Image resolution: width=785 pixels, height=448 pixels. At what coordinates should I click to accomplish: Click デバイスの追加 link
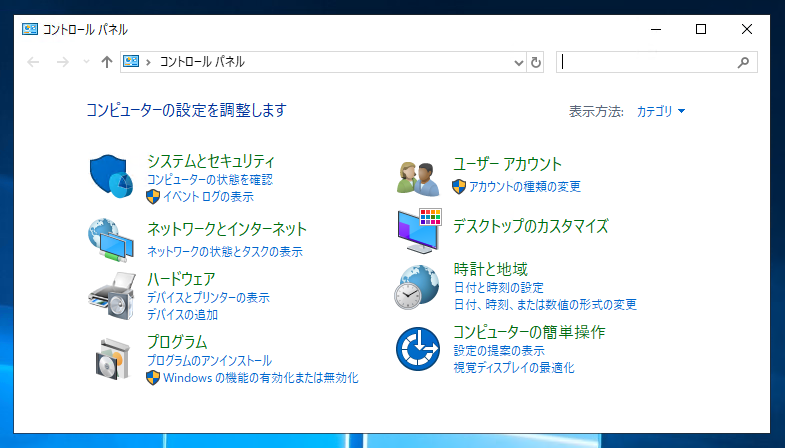coord(182,315)
